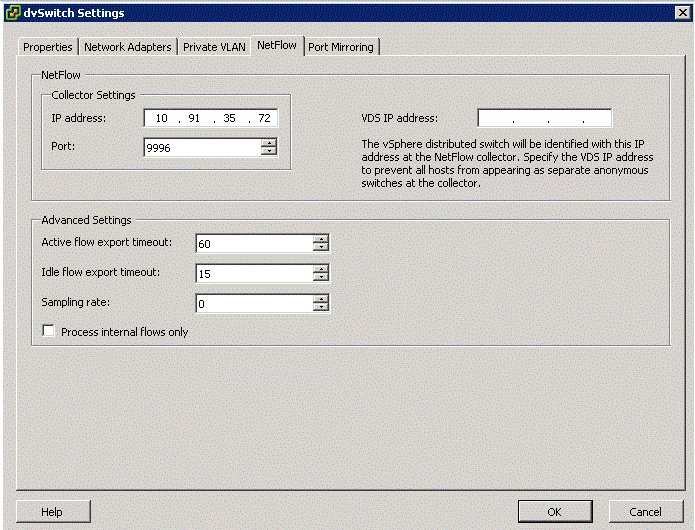Increase Idle flow export timeout
Viewport: 695px width, 530px height.
[320, 269]
